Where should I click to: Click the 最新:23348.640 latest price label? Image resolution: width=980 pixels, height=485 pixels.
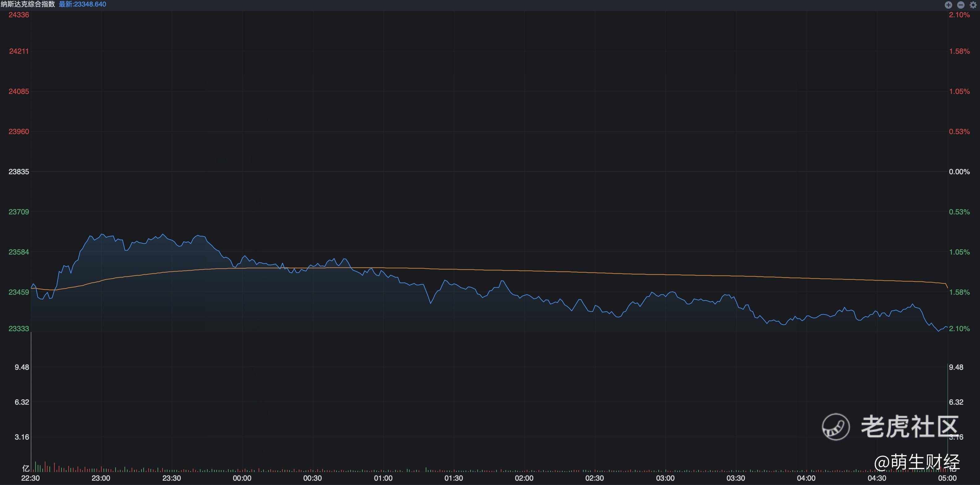(82, 4)
